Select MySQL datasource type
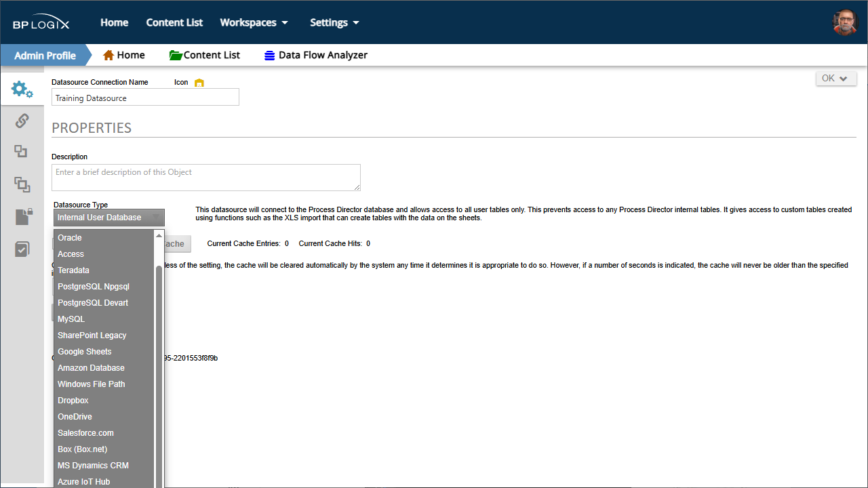Screen dimensions: 868x488 click(104, 319)
